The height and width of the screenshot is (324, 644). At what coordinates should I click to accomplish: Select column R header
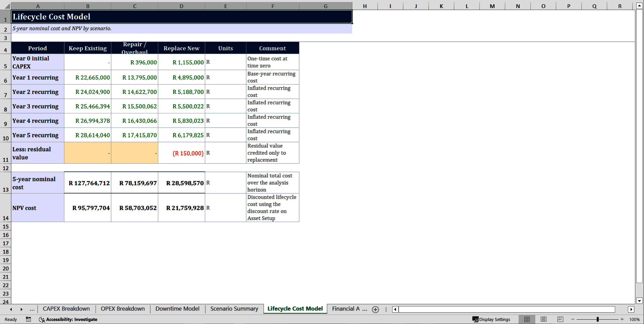(620, 6)
